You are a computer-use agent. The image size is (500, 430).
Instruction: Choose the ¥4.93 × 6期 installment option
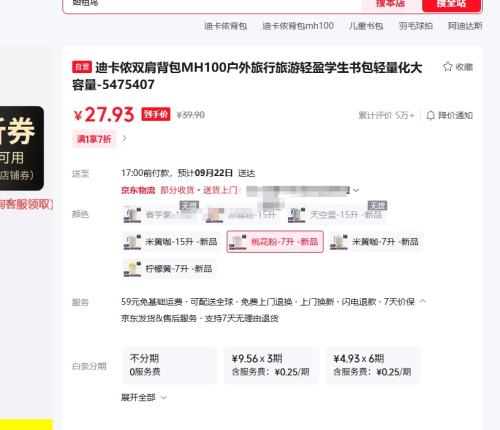point(373,365)
